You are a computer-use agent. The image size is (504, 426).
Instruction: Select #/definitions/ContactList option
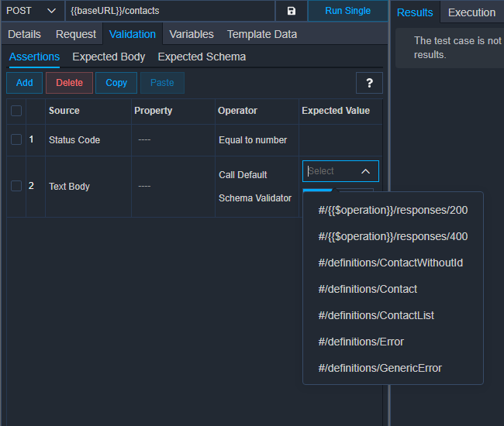pyautogui.click(x=393, y=315)
